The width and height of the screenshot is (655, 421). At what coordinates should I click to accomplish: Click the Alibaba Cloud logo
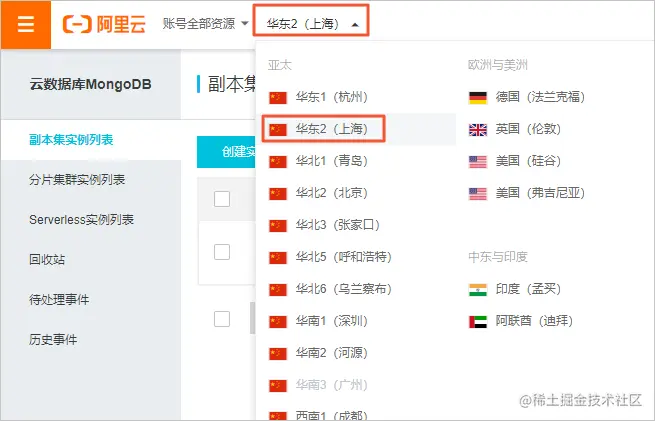[x=104, y=24]
